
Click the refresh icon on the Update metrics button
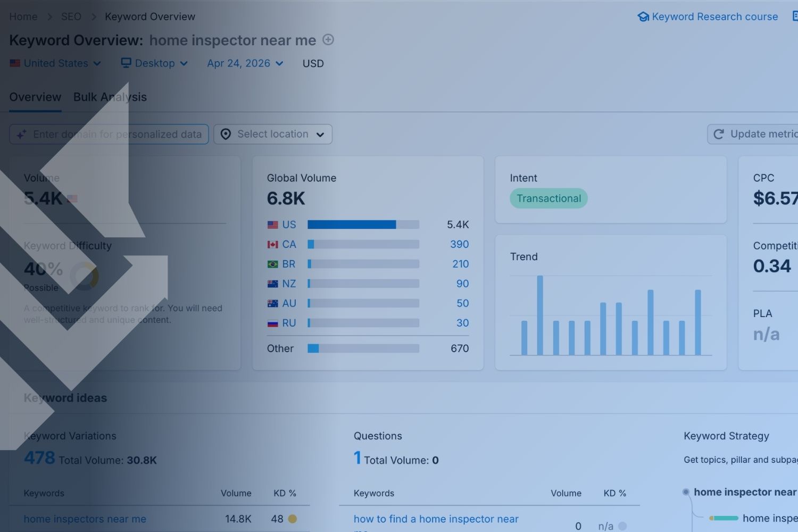(x=719, y=134)
